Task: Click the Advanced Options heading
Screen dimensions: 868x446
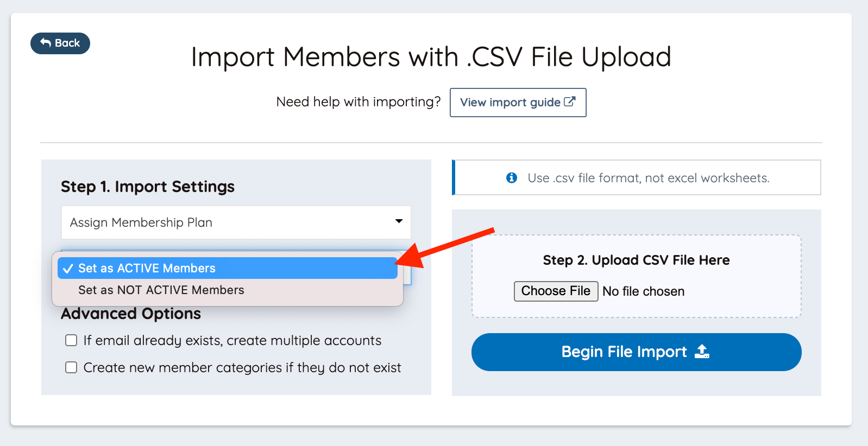Action: coord(130,313)
